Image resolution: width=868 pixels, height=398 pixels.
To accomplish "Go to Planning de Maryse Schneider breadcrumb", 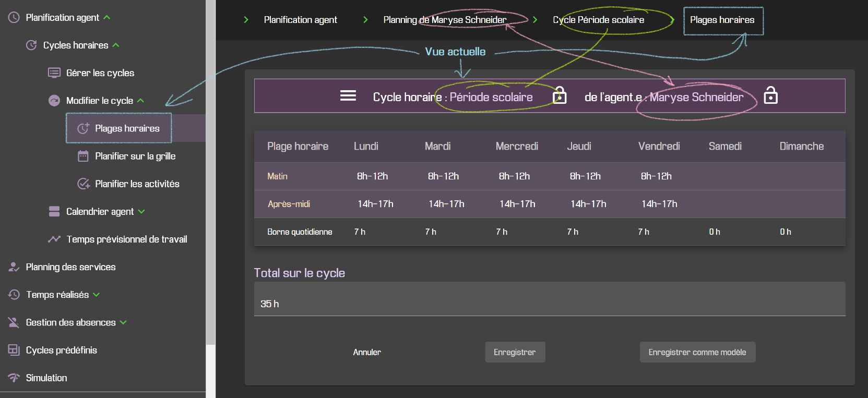I will pyautogui.click(x=445, y=20).
